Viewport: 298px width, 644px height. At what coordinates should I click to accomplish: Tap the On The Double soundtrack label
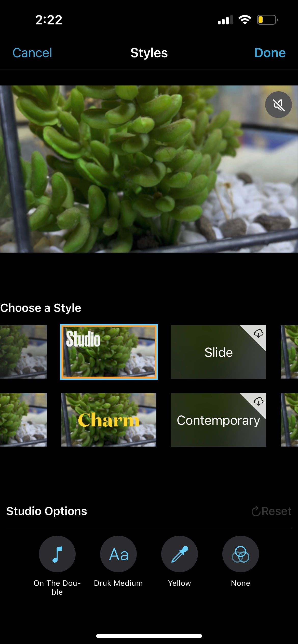(x=57, y=588)
